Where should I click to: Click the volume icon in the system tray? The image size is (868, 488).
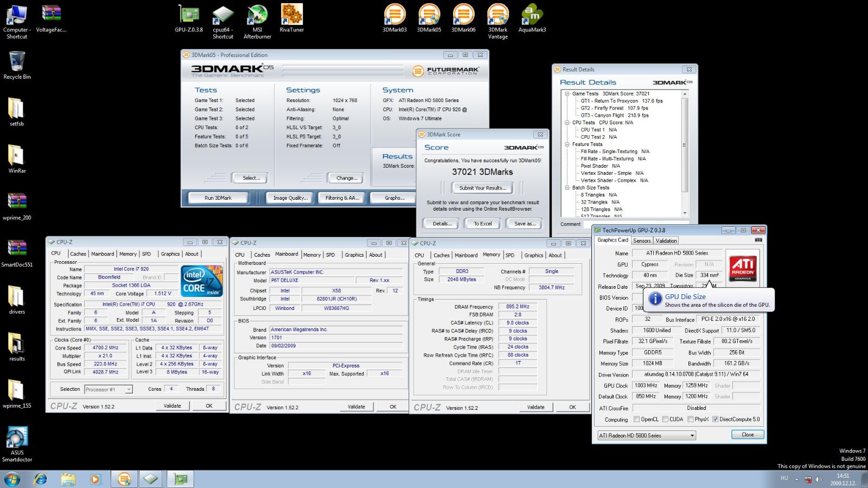[819, 479]
